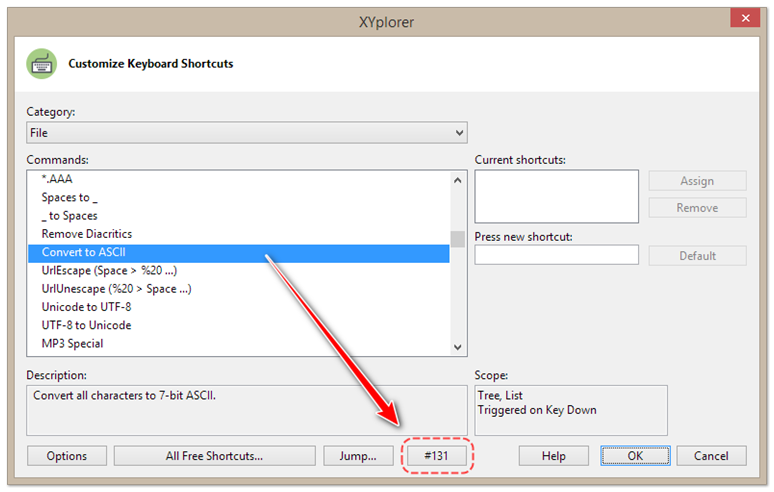This screenshot has height=492, width=774.
Task: Close the XYplorer dialog window
Action: (743, 18)
